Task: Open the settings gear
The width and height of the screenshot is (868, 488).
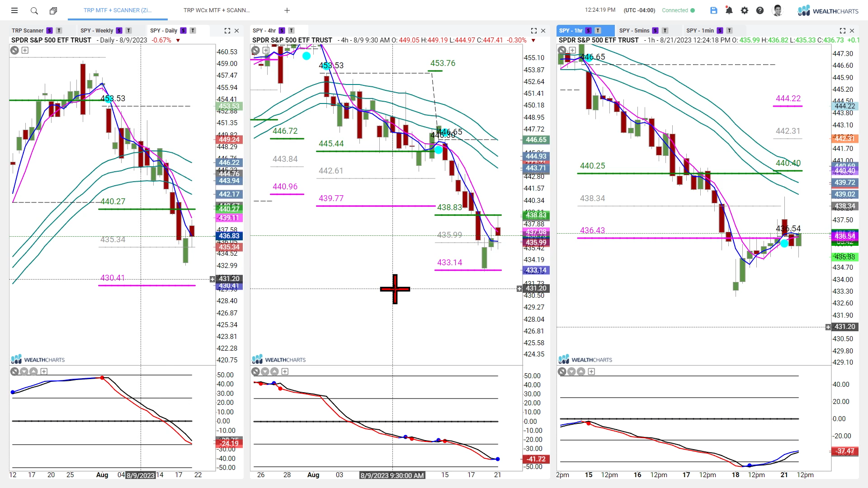Action: (x=745, y=10)
